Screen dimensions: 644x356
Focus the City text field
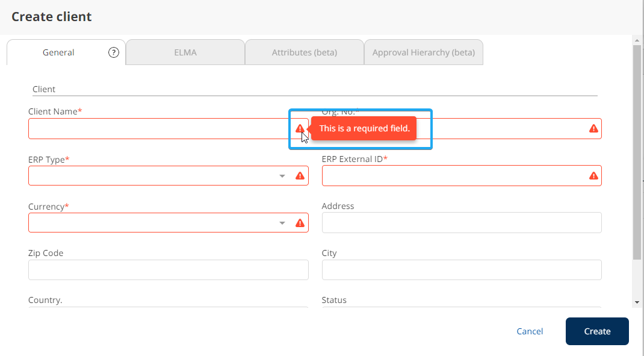point(462,270)
